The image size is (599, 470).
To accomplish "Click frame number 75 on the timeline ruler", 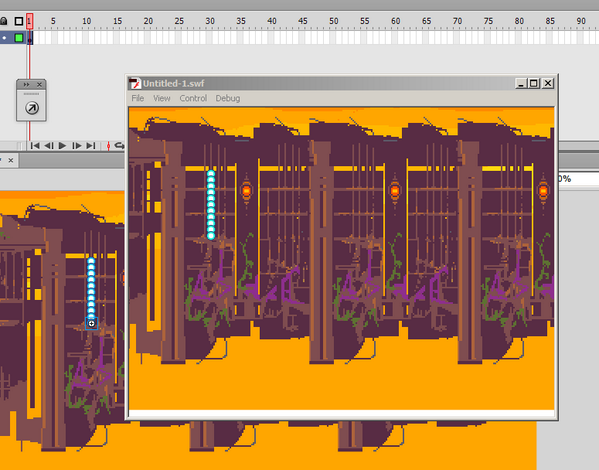I will click(x=488, y=21).
